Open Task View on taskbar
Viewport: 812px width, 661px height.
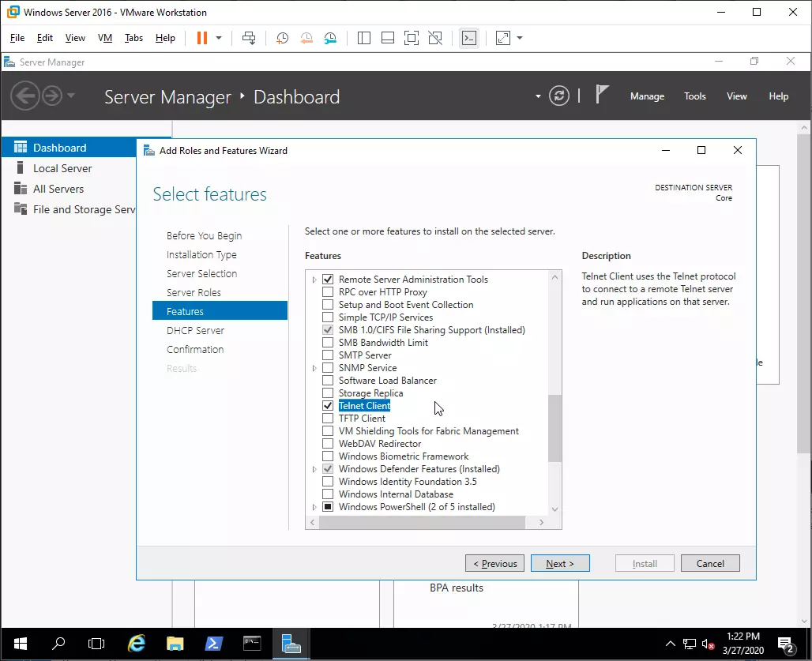pos(96,644)
